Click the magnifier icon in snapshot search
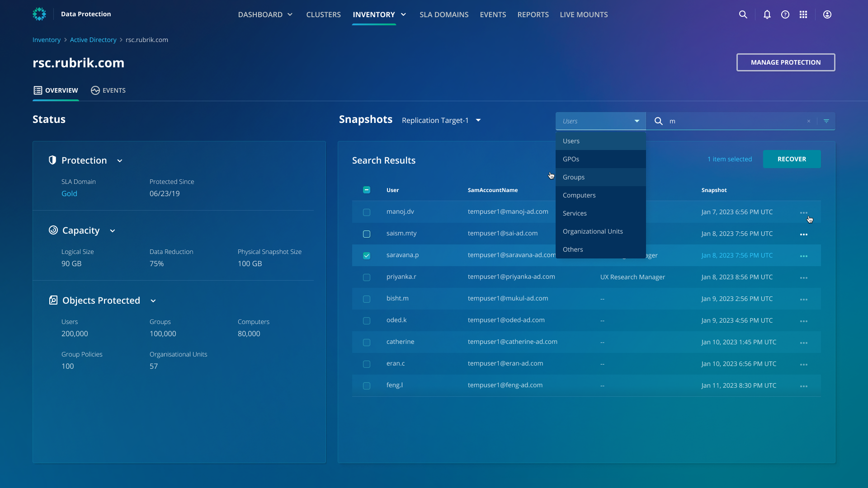 click(659, 121)
